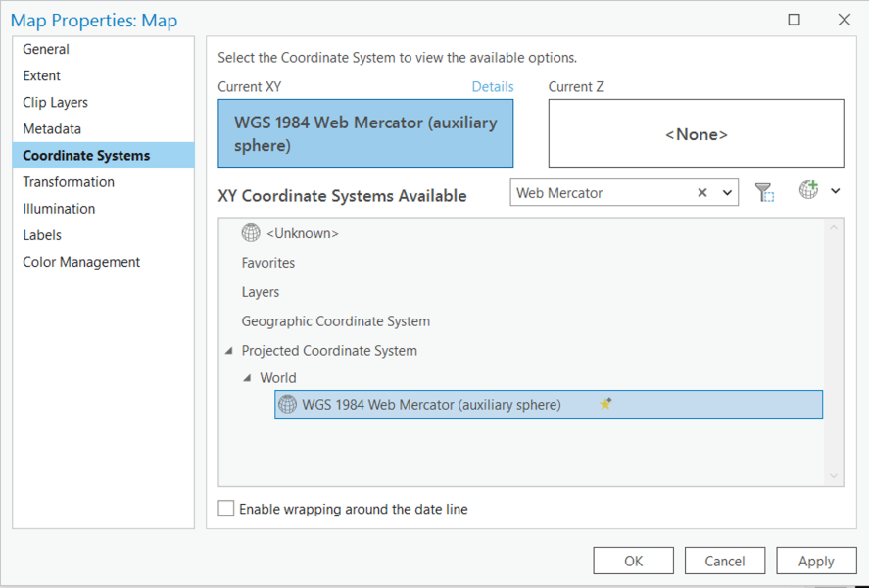Enable wrapping around the date line
Image resolution: width=869 pixels, height=588 pixels.
[226, 509]
